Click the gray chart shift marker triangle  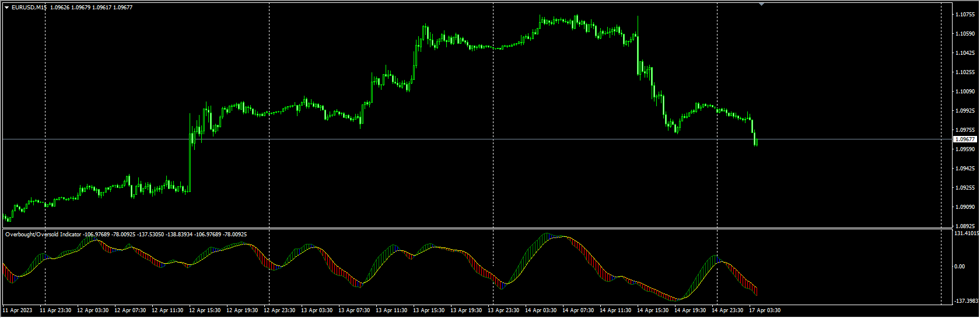click(x=761, y=4)
